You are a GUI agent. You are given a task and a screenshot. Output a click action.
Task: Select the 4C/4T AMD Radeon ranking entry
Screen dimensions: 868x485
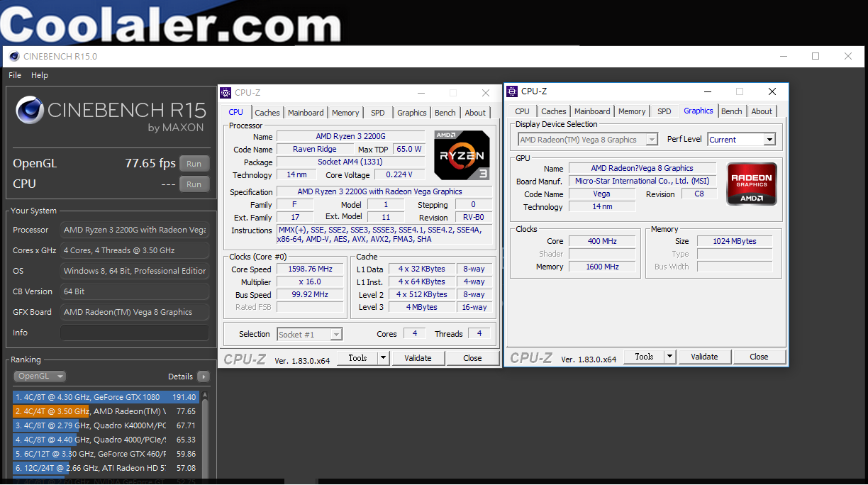pyautogui.click(x=106, y=411)
